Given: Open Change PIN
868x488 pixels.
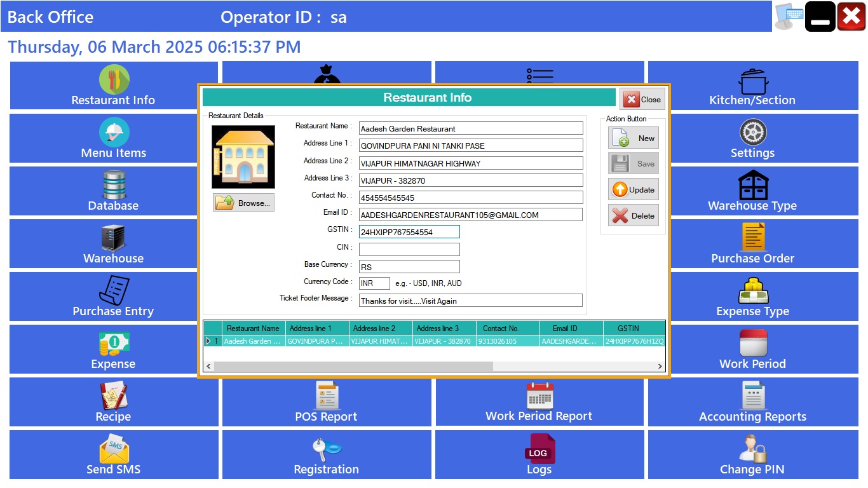Looking at the screenshot, I should click(752, 455).
